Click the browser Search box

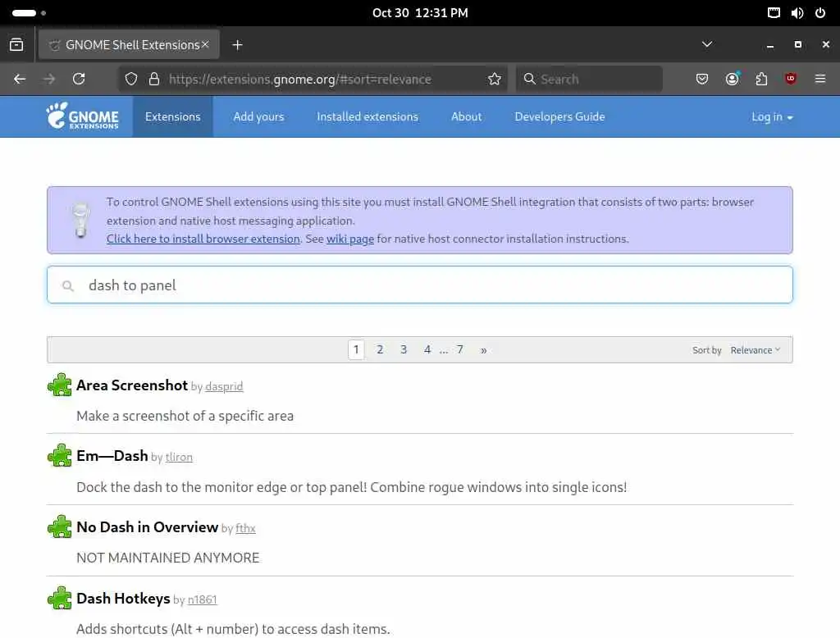point(589,80)
